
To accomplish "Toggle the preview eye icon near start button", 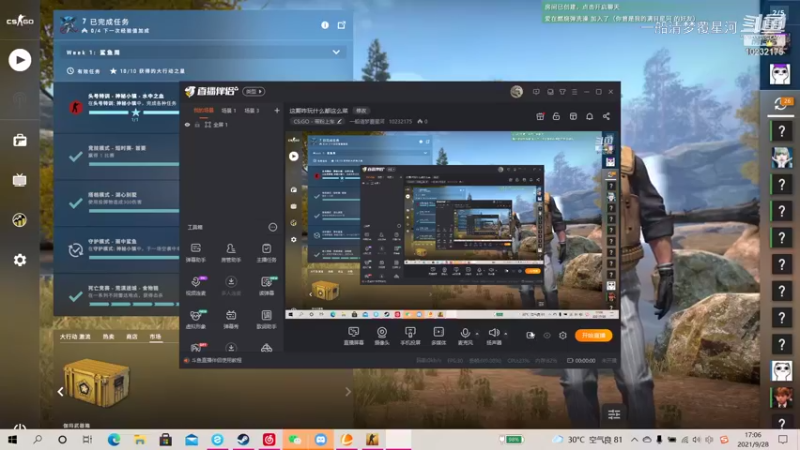I will click(x=547, y=335).
